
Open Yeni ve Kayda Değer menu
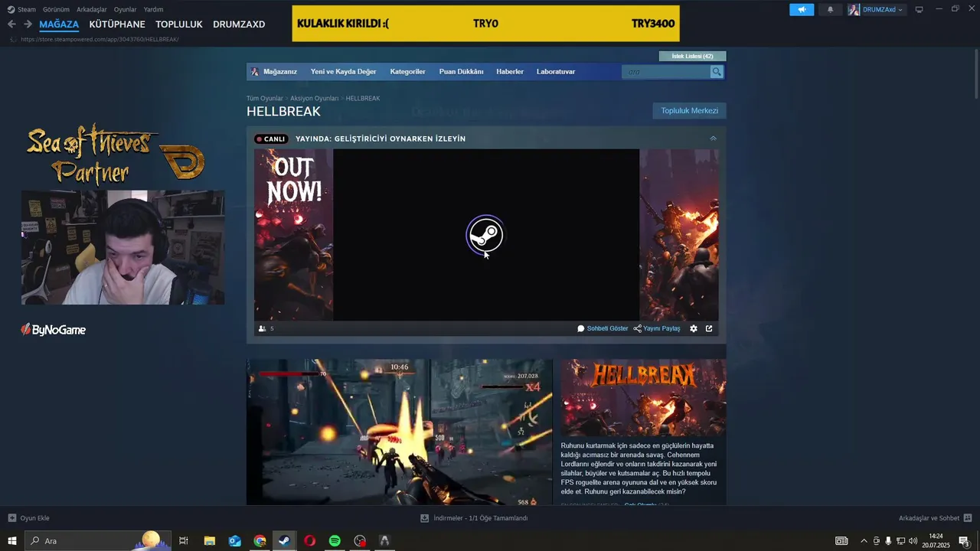point(343,72)
